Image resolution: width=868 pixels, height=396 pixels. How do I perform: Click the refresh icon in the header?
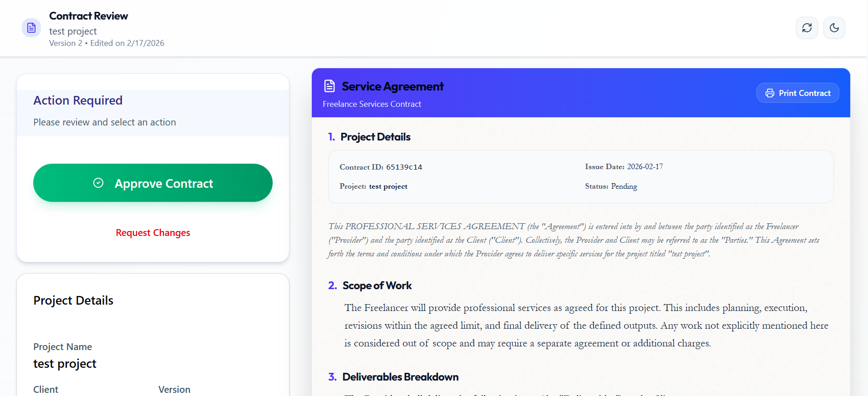806,28
